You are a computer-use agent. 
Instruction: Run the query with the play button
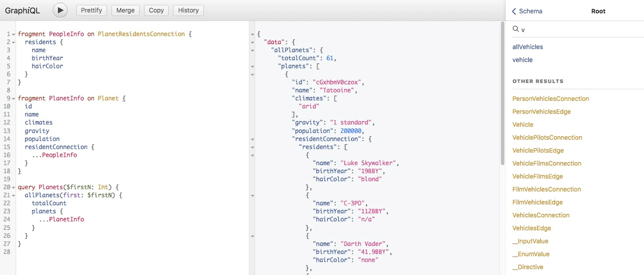point(60,10)
